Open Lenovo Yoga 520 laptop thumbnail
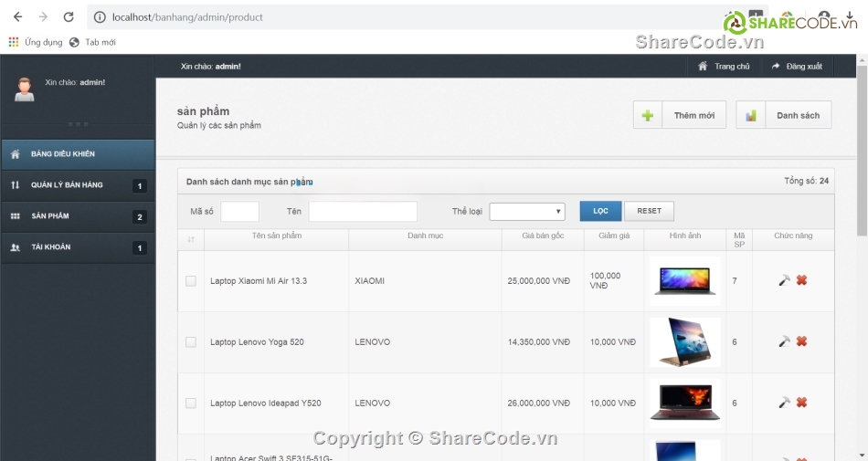868x461 pixels. [684, 342]
